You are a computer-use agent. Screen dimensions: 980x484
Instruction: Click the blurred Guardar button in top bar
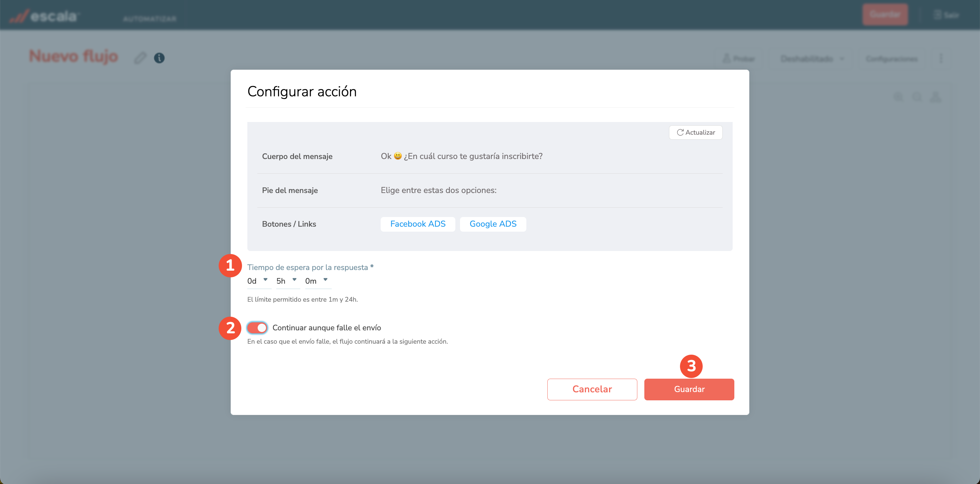[x=885, y=14]
